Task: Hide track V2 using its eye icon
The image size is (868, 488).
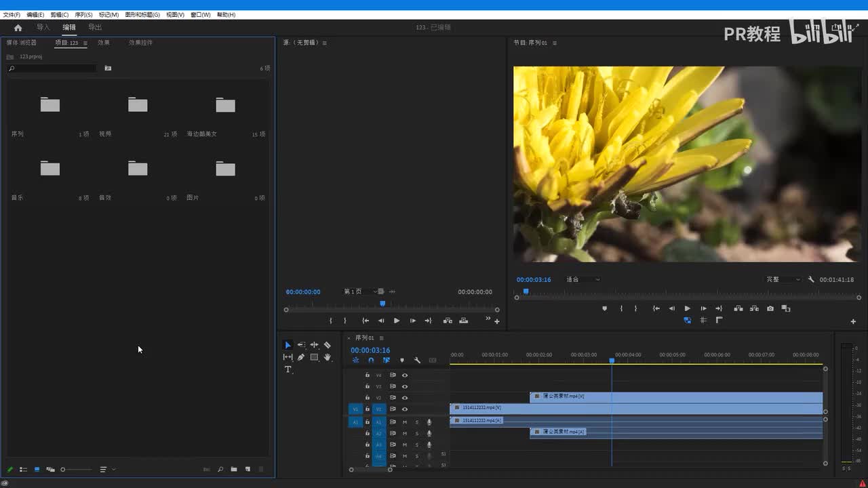Action: point(405,398)
